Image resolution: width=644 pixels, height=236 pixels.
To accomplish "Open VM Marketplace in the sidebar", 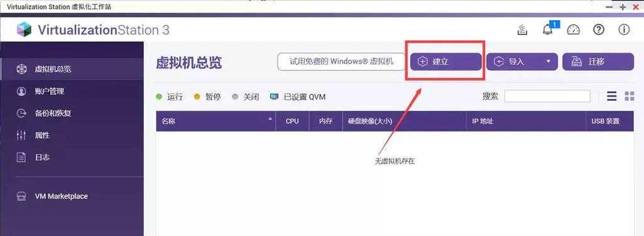I will click(x=72, y=196).
